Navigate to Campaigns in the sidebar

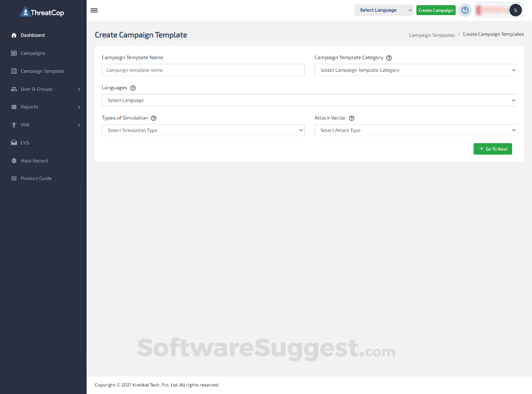click(33, 53)
